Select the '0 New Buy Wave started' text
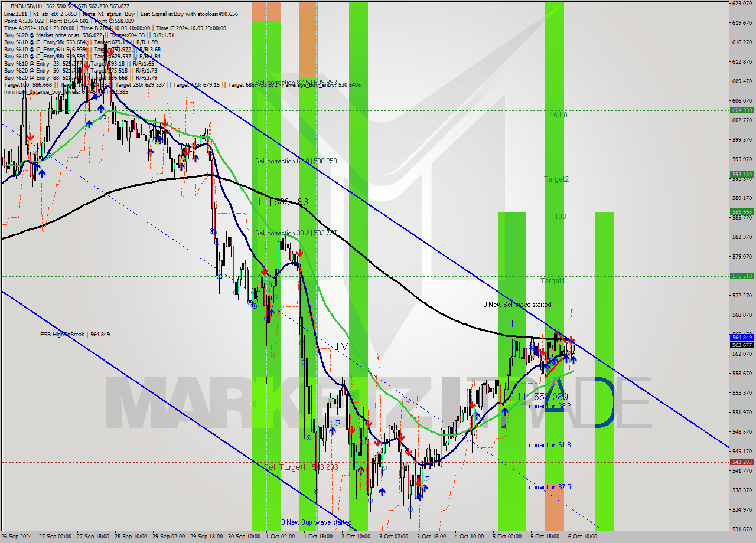The height and width of the screenshot is (543, 756). click(x=316, y=522)
